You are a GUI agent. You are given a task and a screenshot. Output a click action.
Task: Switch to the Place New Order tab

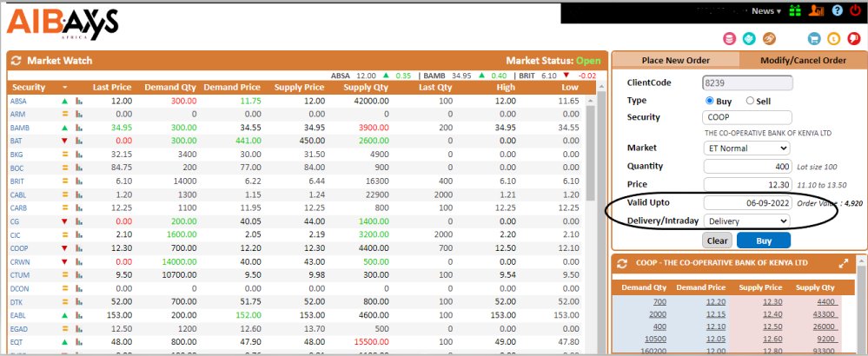click(675, 60)
